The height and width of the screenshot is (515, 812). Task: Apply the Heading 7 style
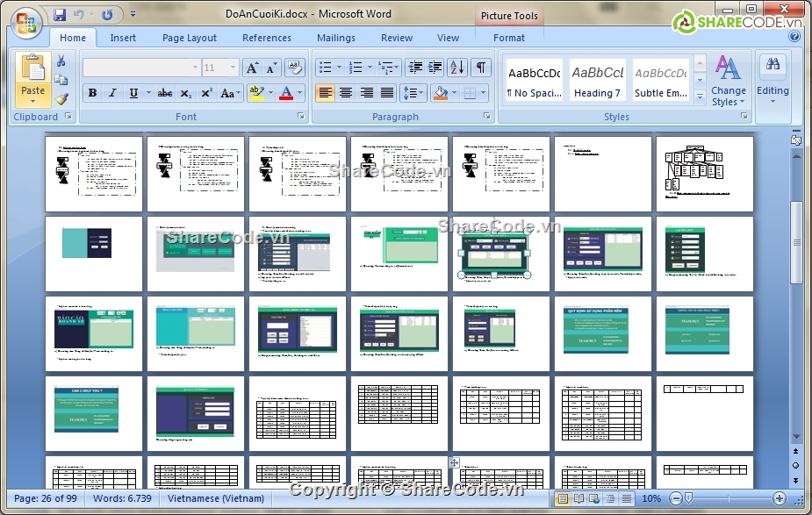[x=597, y=82]
